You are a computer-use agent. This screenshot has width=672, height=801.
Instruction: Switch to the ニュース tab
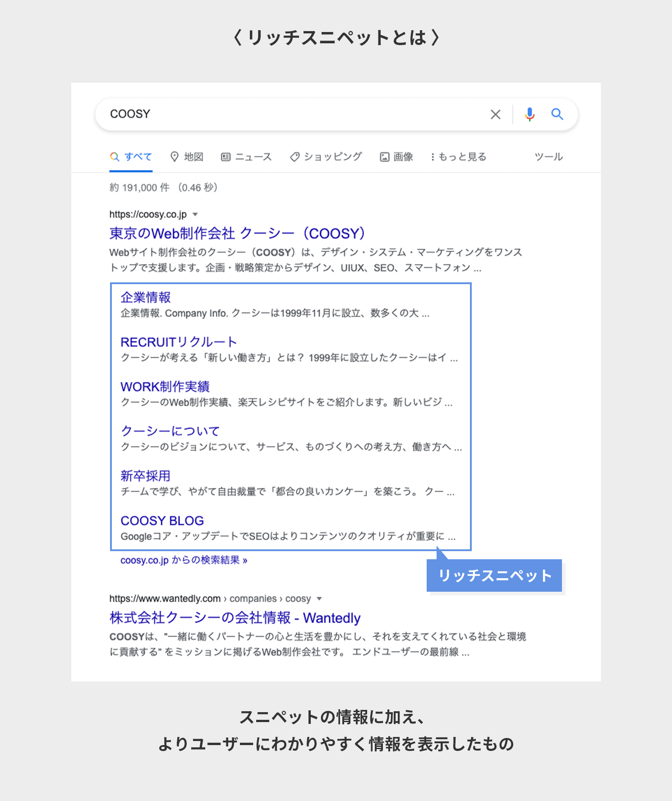click(246, 157)
